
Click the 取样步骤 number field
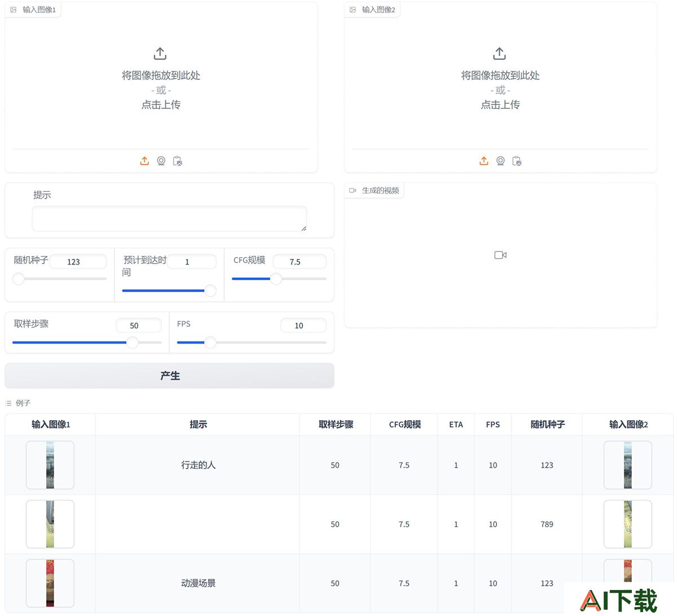139,325
